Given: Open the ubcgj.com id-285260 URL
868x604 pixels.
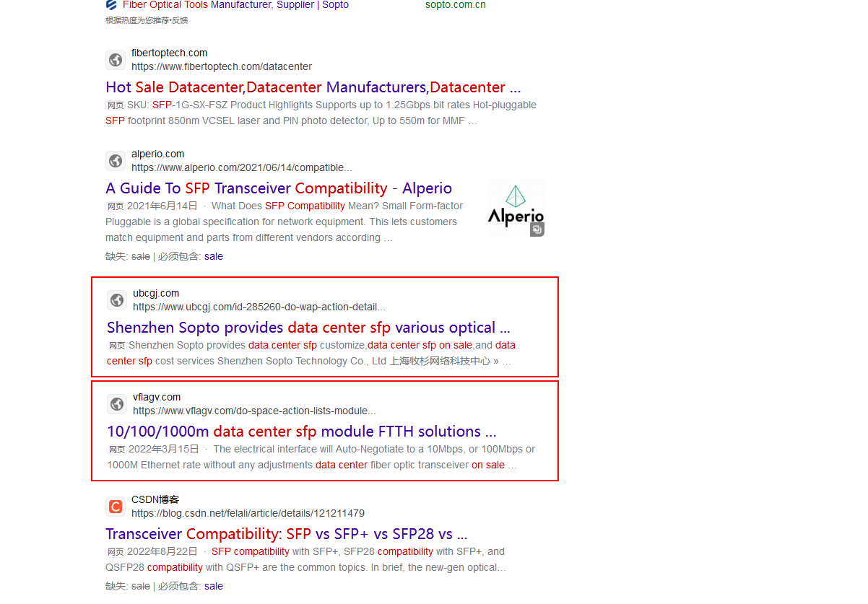Looking at the screenshot, I should pos(259,307).
